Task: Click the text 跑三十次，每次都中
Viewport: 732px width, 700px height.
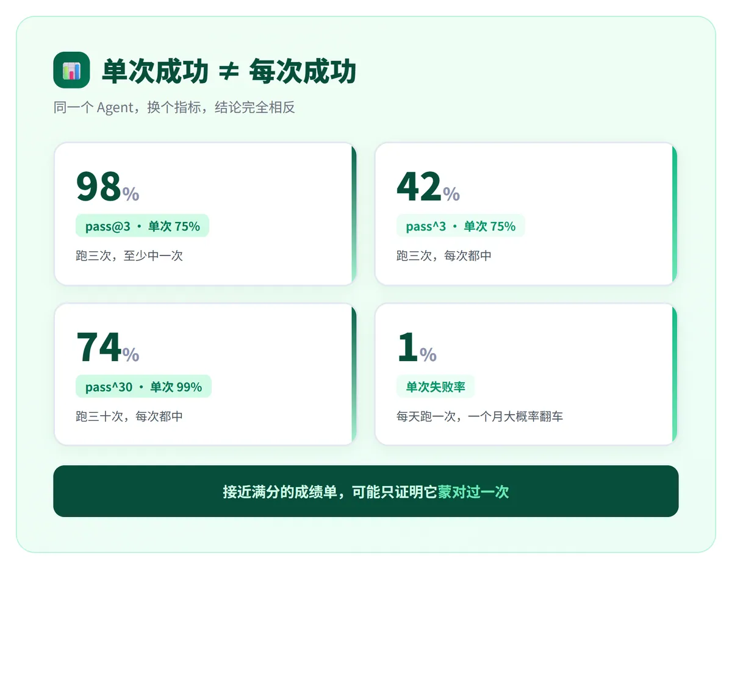Action: [x=129, y=416]
